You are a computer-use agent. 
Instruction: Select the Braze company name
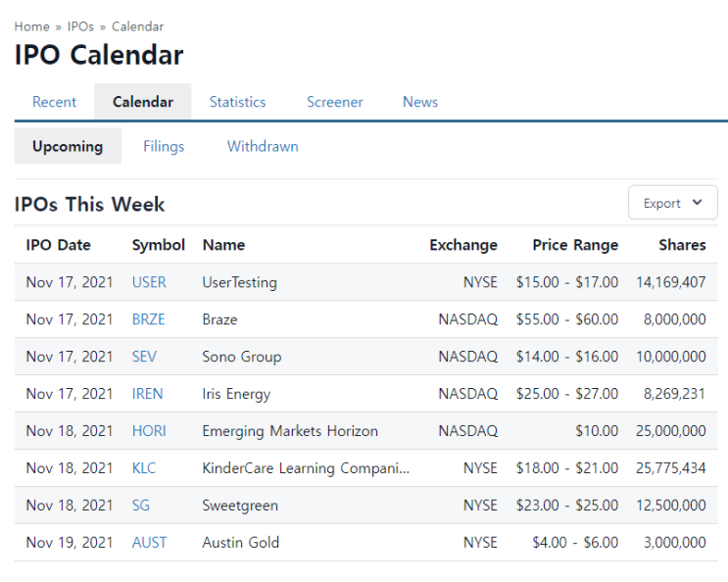coord(220,319)
